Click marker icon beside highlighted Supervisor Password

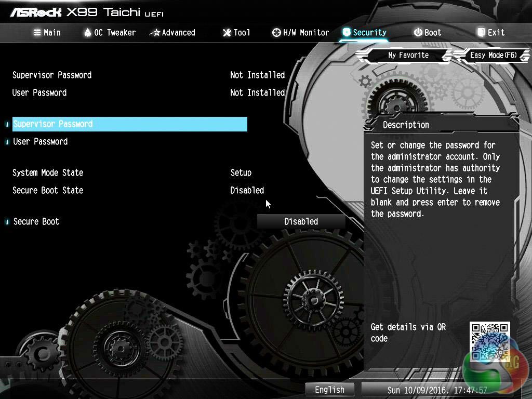click(x=7, y=124)
